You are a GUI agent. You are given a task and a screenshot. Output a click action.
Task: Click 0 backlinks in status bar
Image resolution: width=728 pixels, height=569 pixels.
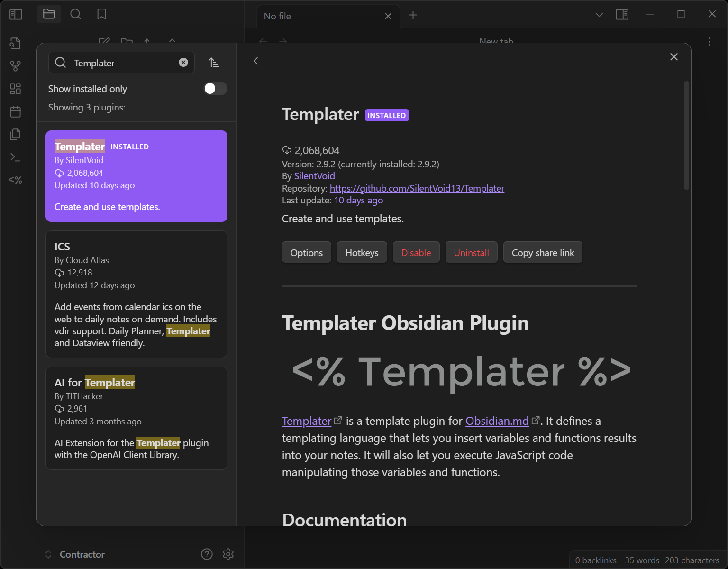pyautogui.click(x=596, y=560)
